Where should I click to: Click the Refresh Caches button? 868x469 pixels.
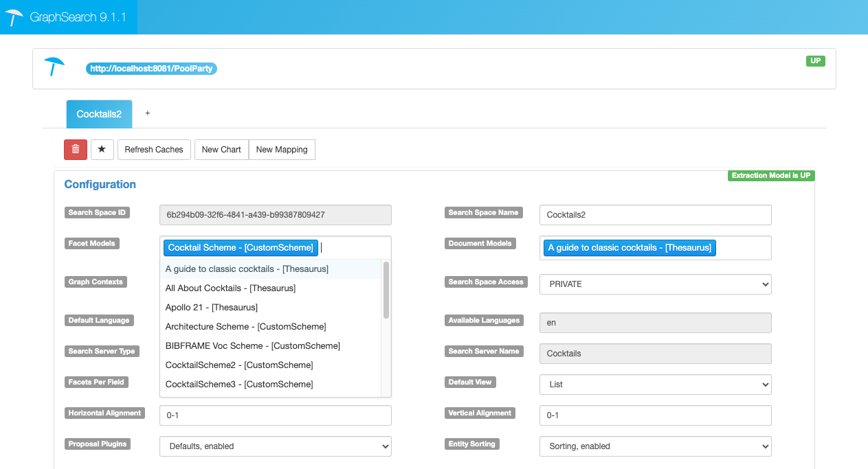154,149
